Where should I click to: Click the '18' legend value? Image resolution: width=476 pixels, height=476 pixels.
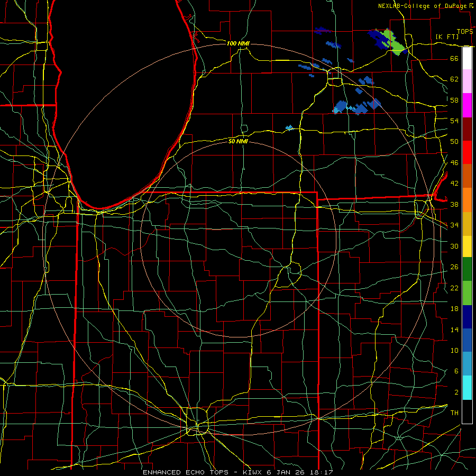tap(454, 309)
